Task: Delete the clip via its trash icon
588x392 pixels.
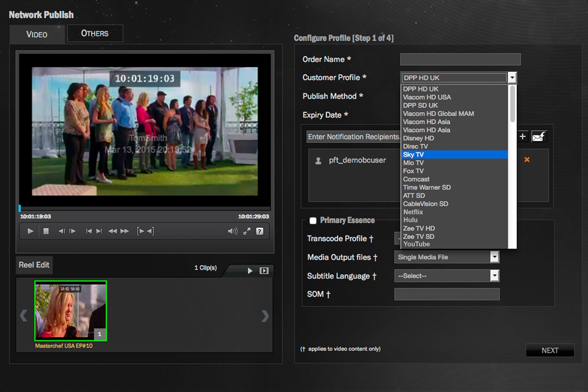Action: 97,290
